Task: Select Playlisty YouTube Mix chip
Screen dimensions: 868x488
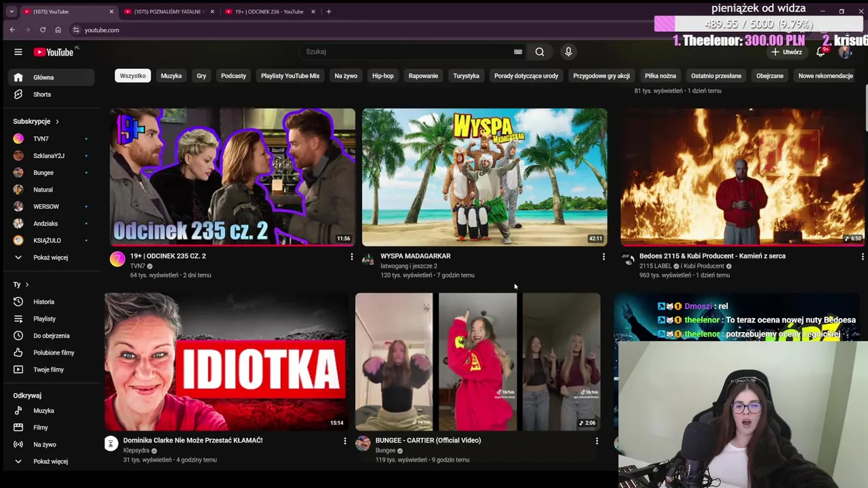Action: 290,76
